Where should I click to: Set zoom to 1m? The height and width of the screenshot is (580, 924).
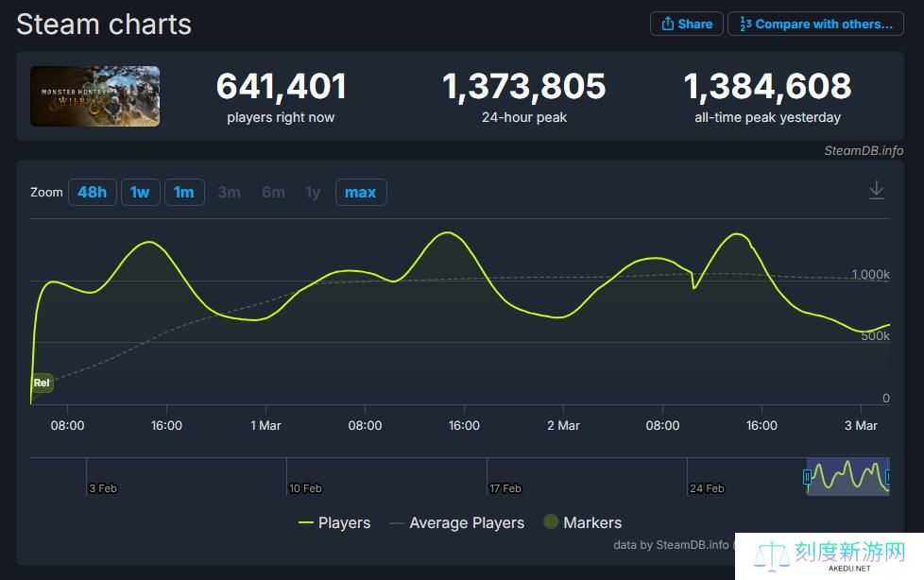(x=184, y=192)
